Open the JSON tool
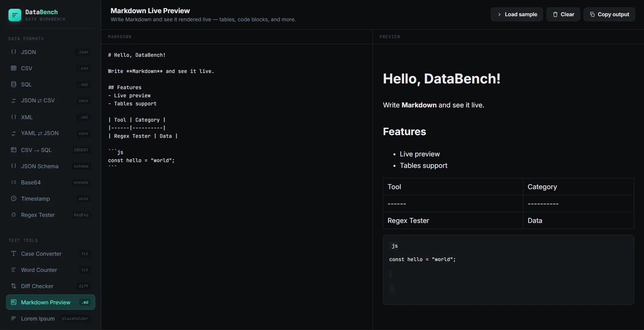The width and height of the screenshot is (644, 330). click(x=51, y=52)
